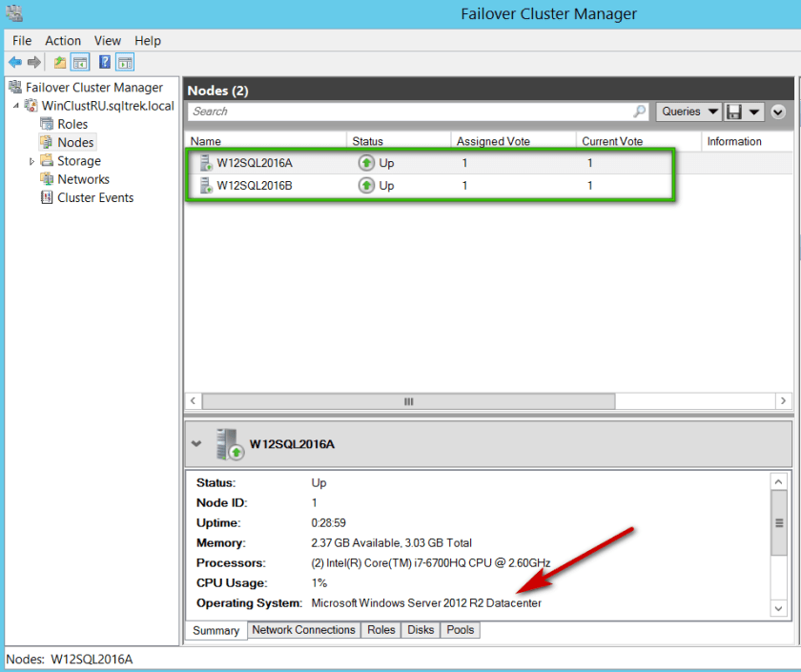Collapse the node details pane chevron
This screenshot has width=801, height=672.
[x=197, y=443]
